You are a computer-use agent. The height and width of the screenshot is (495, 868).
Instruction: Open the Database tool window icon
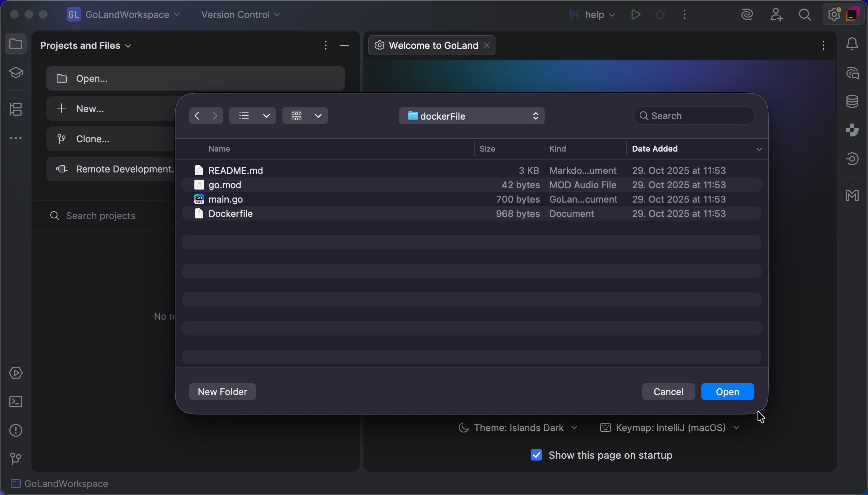(x=852, y=101)
